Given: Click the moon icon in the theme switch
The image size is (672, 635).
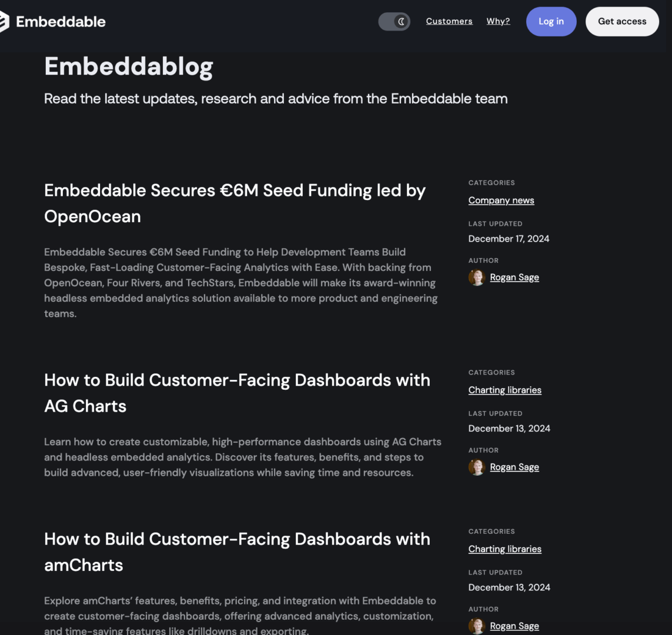Looking at the screenshot, I should [400, 21].
